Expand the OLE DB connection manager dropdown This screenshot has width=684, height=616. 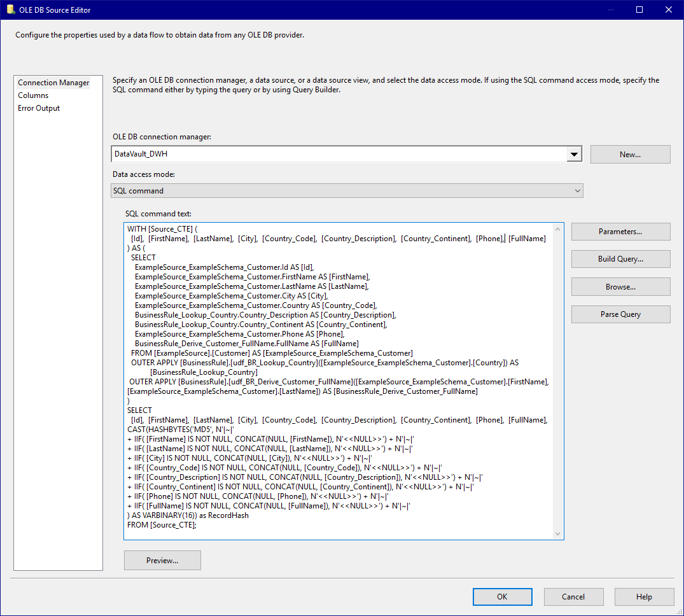[574, 154]
